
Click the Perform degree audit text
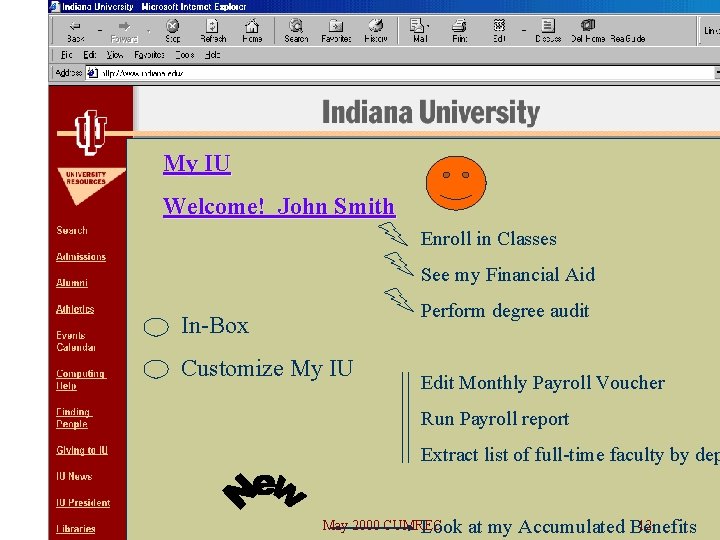(x=505, y=311)
